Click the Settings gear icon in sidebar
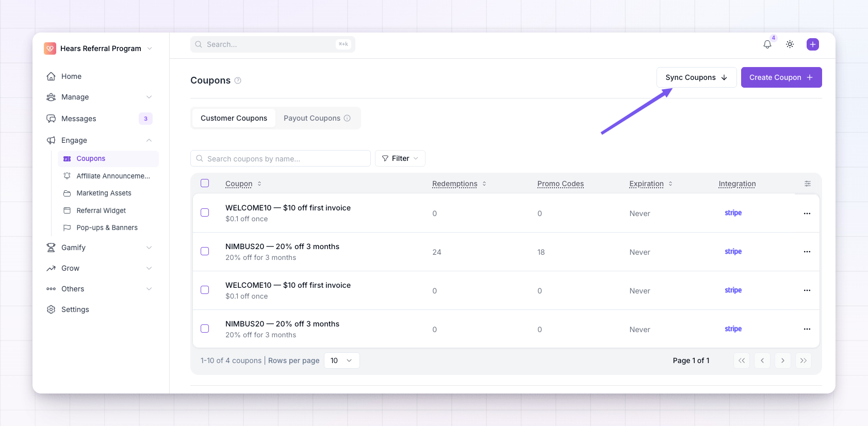This screenshot has height=426, width=868. pos(51,309)
